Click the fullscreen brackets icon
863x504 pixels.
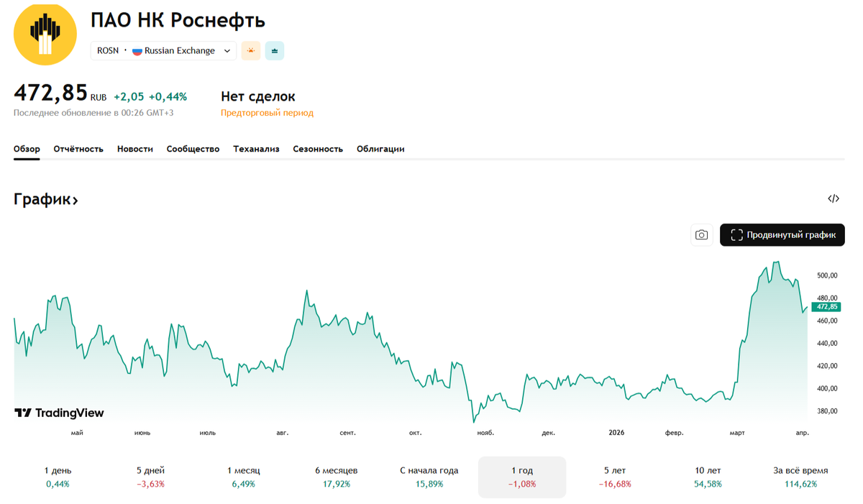click(736, 235)
